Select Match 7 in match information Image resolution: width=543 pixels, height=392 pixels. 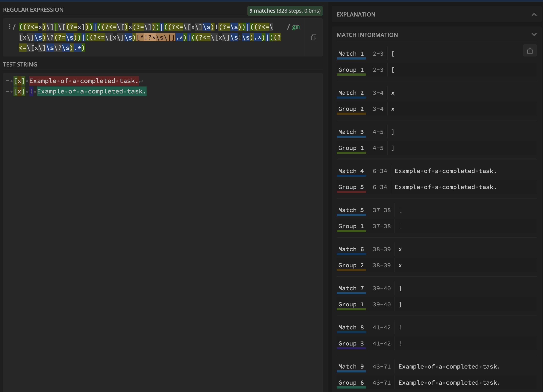(x=351, y=288)
